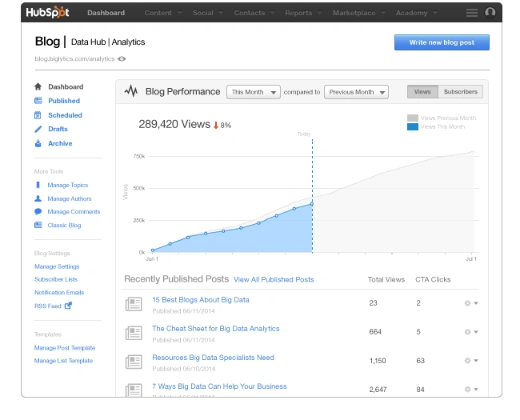The image size is (520, 420).
Task: Click the Archive box icon in sidebar
Action: tap(38, 143)
